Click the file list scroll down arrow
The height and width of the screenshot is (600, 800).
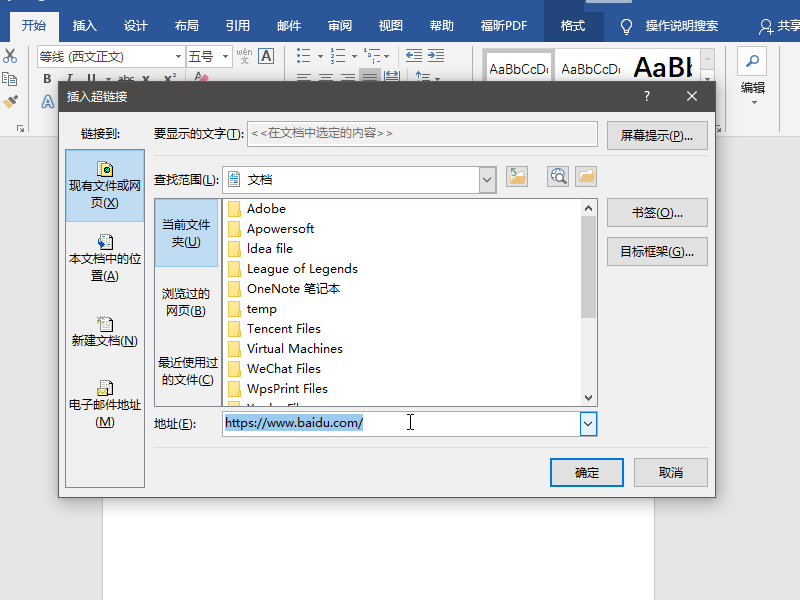pos(588,398)
